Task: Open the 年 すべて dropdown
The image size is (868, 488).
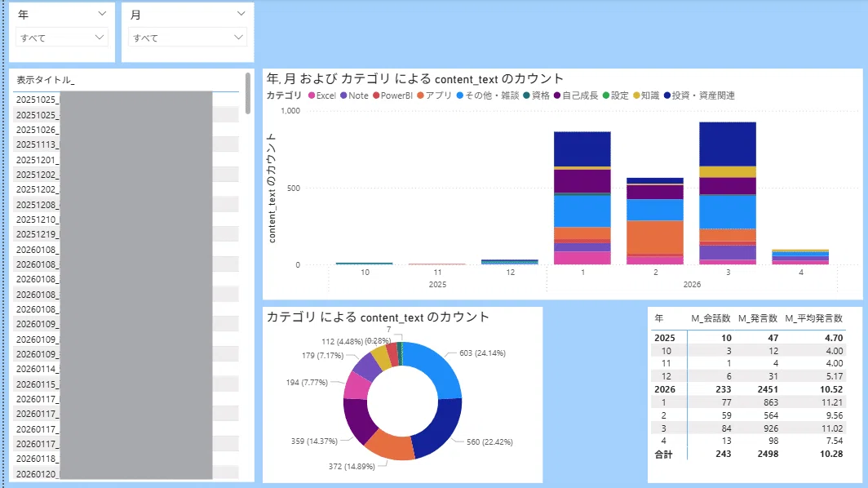Action: 61,38
